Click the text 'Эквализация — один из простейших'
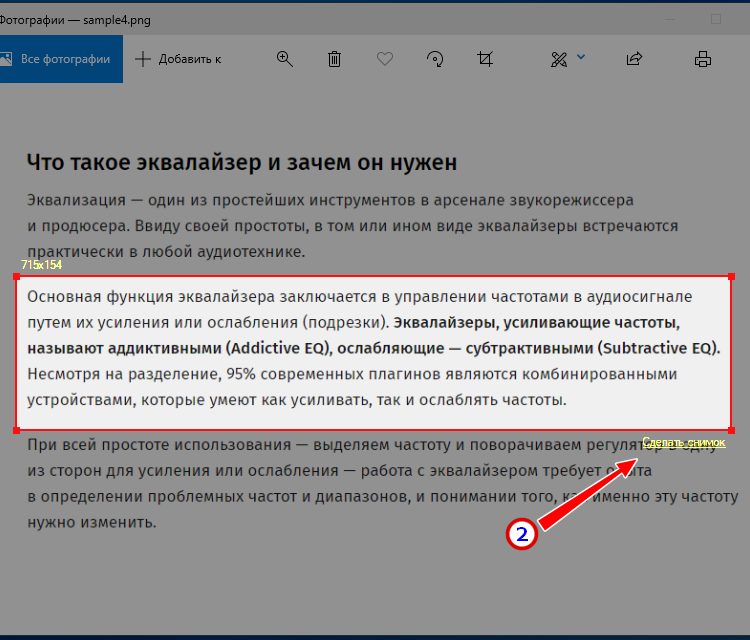 coord(167,200)
